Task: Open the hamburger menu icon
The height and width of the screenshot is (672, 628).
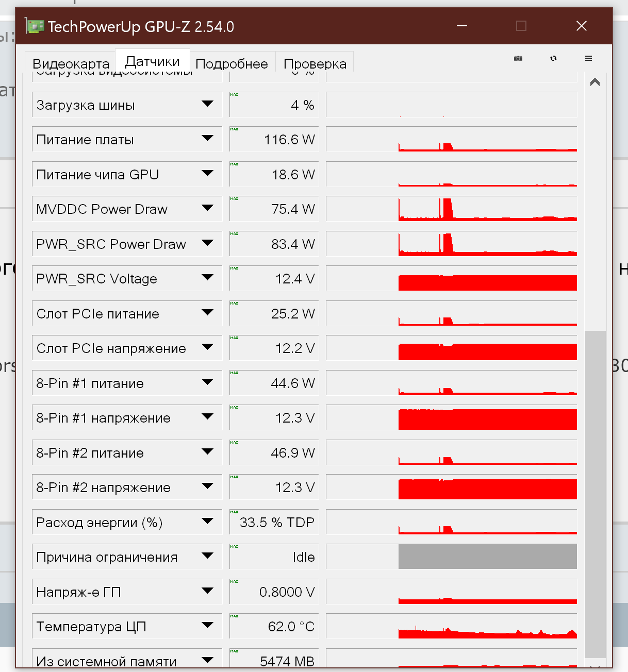Action: click(588, 58)
